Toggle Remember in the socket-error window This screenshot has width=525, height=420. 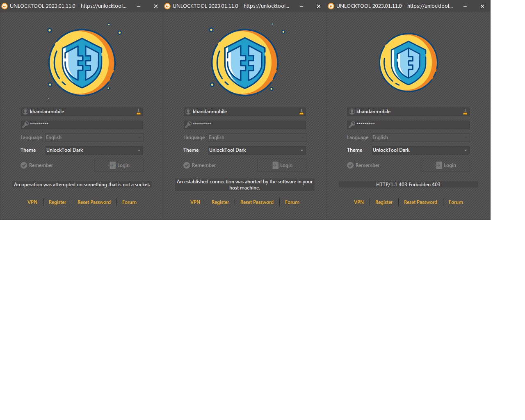point(37,165)
